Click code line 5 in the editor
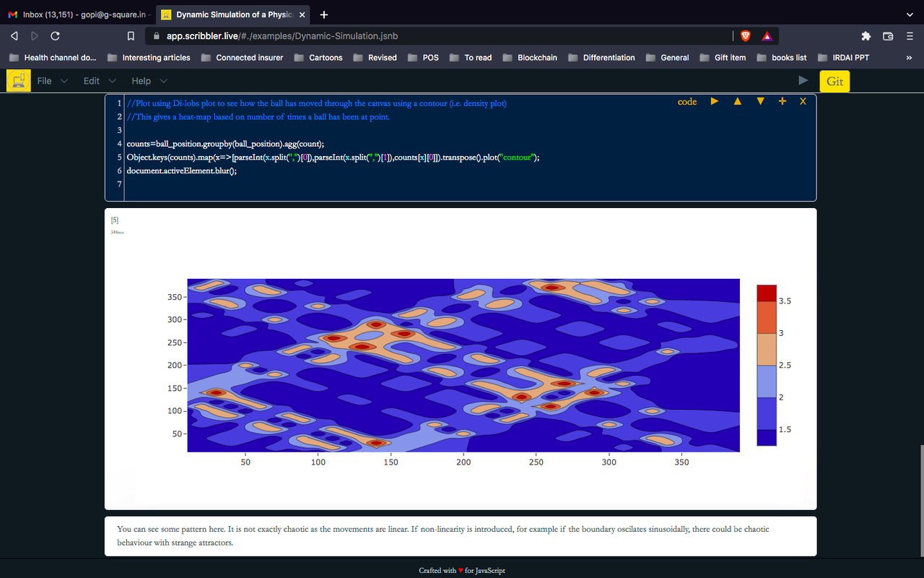This screenshot has height=578, width=924. 333,158
